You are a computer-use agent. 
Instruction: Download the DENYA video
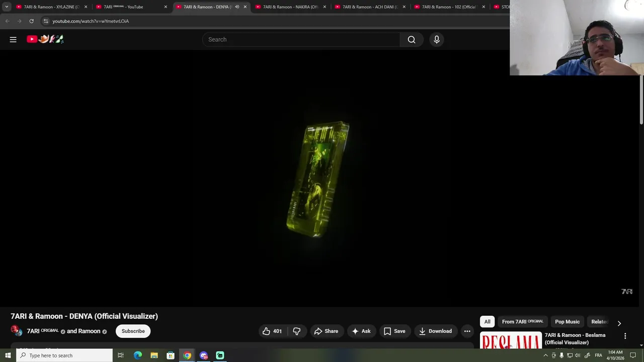436,331
